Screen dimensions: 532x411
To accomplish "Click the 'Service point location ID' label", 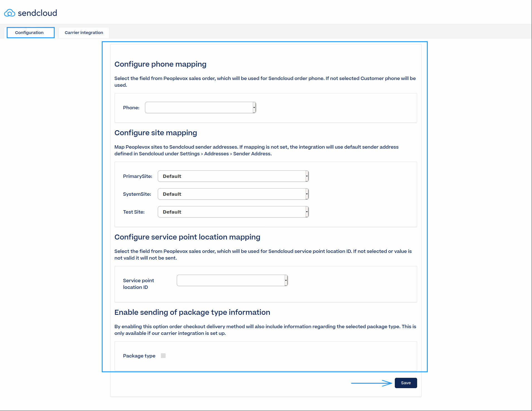I will (139, 284).
